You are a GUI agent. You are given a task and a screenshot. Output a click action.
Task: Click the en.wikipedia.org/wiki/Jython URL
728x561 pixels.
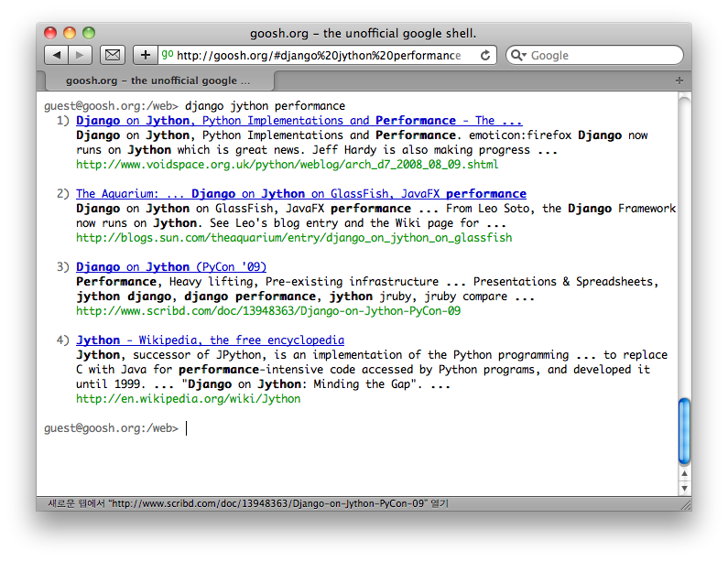pos(188,399)
